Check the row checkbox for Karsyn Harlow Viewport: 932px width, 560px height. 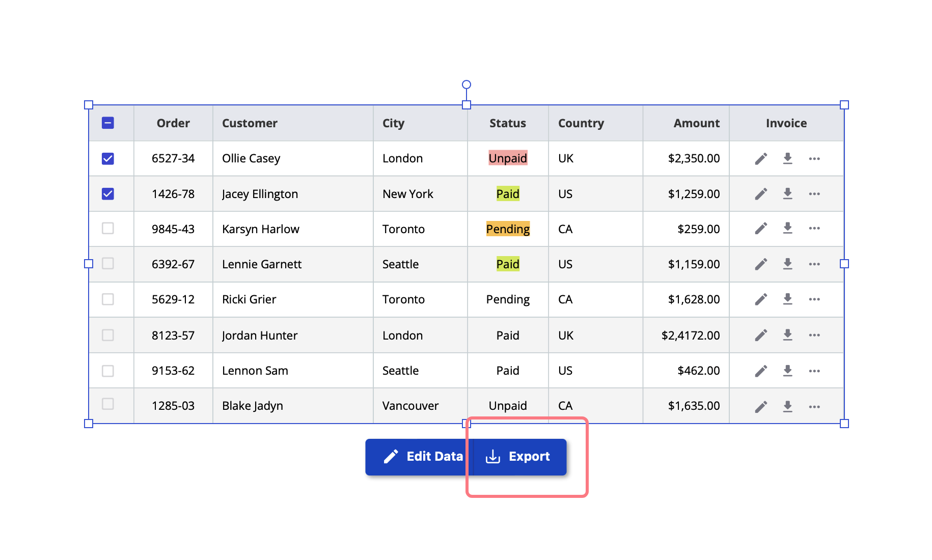click(x=108, y=229)
